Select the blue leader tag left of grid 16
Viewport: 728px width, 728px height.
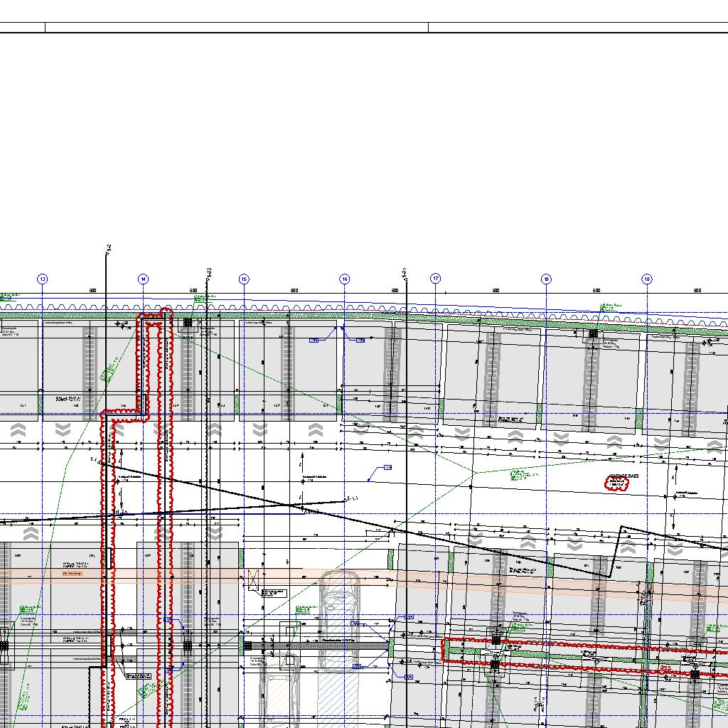click(314, 341)
